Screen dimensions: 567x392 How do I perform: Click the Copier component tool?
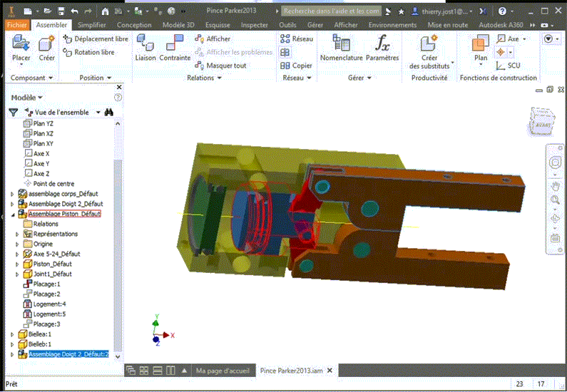[x=296, y=66]
